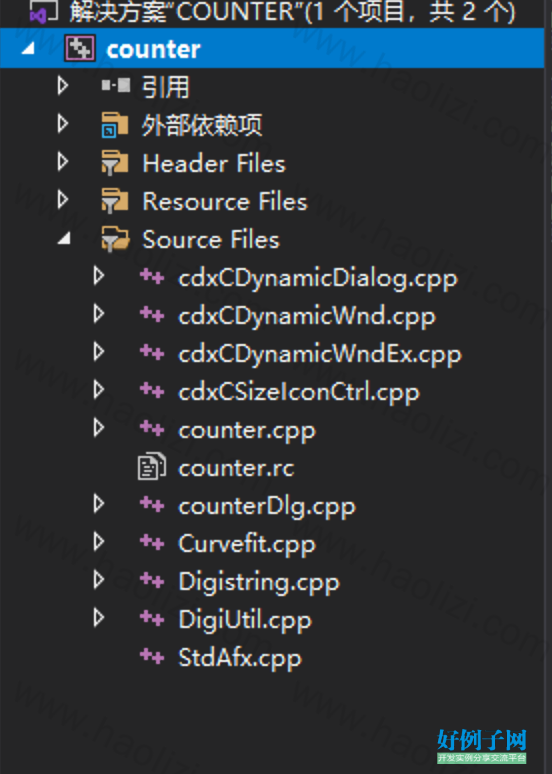Expand the Header Files filter
Viewport: 552px width, 774px height.
(x=63, y=162)
